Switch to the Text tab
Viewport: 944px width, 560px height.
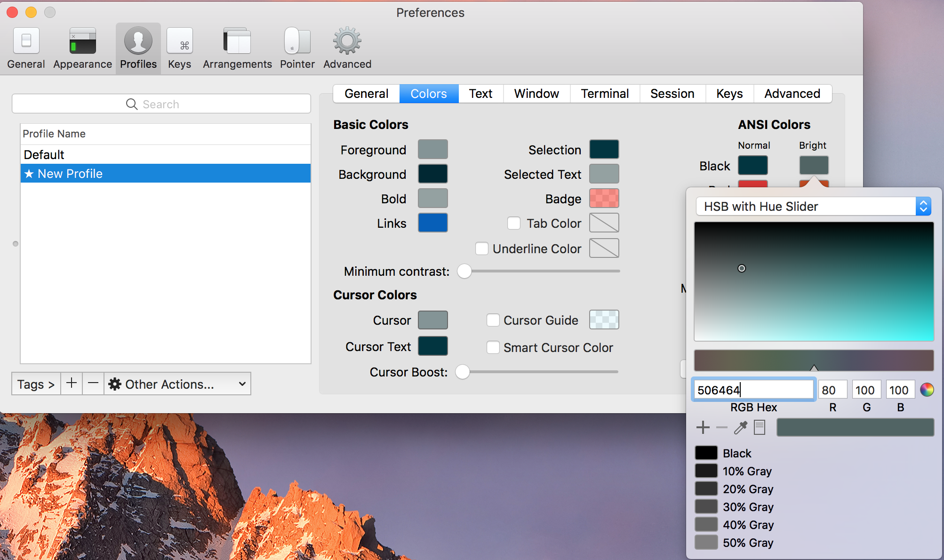480,94
